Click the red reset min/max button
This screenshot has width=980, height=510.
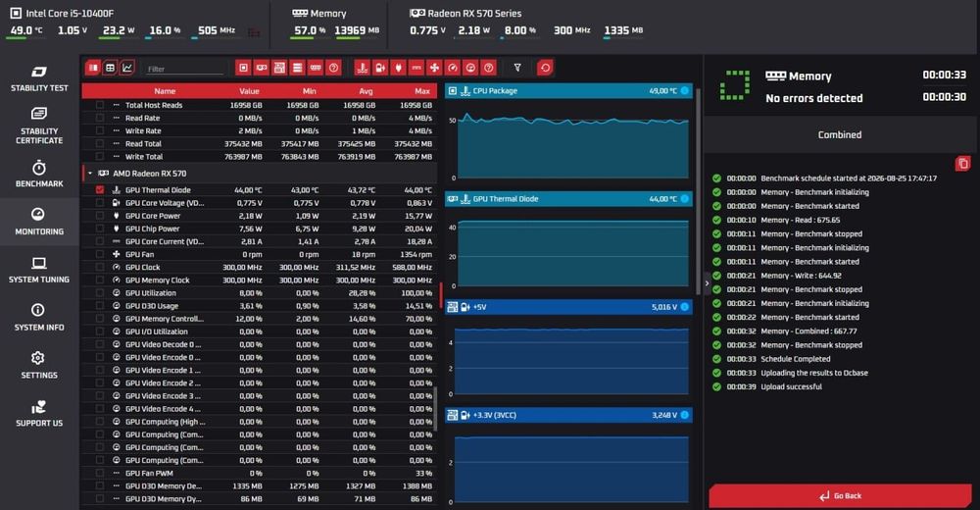click(x=545, y=68)
